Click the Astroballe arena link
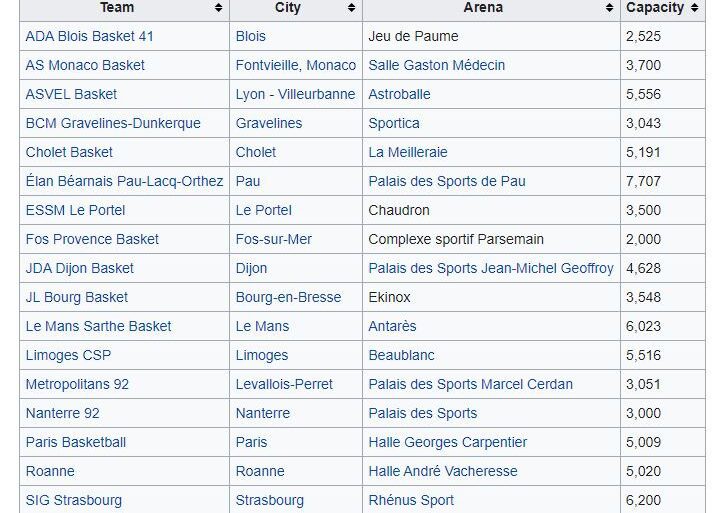Screen dimensions: 728x513 399,94
